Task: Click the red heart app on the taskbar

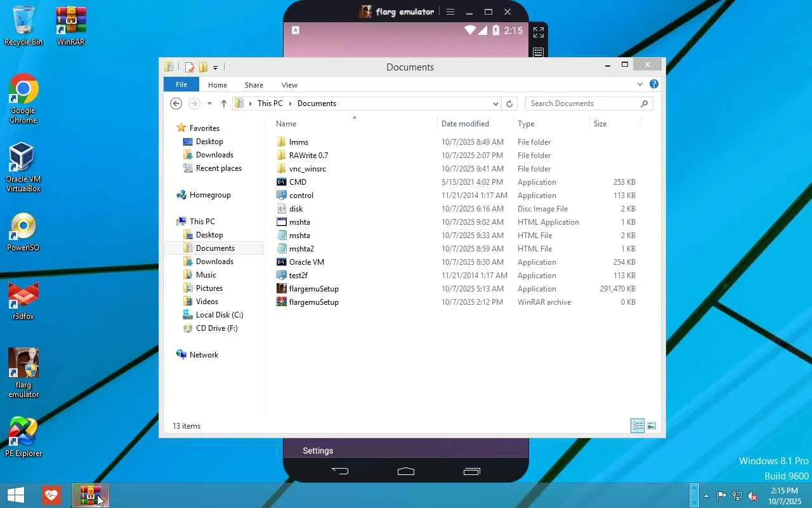Action: (51, 495)
